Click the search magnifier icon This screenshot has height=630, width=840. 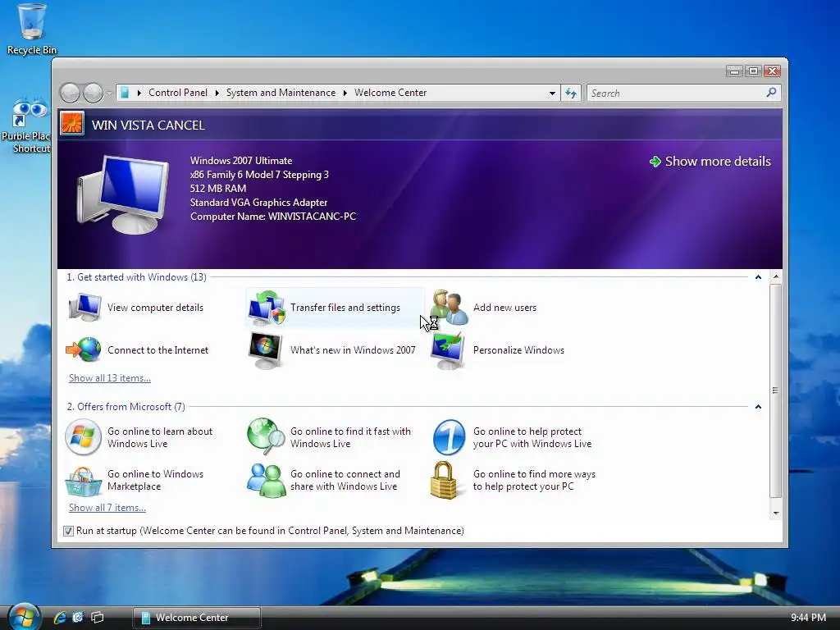(771, 93)
